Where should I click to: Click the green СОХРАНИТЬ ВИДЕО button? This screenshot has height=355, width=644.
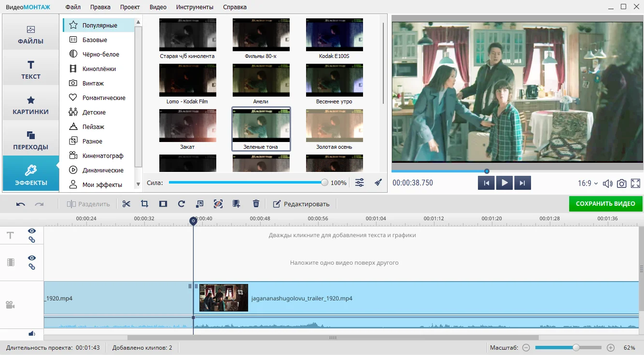pyautogui.click(x=605, y=204)
